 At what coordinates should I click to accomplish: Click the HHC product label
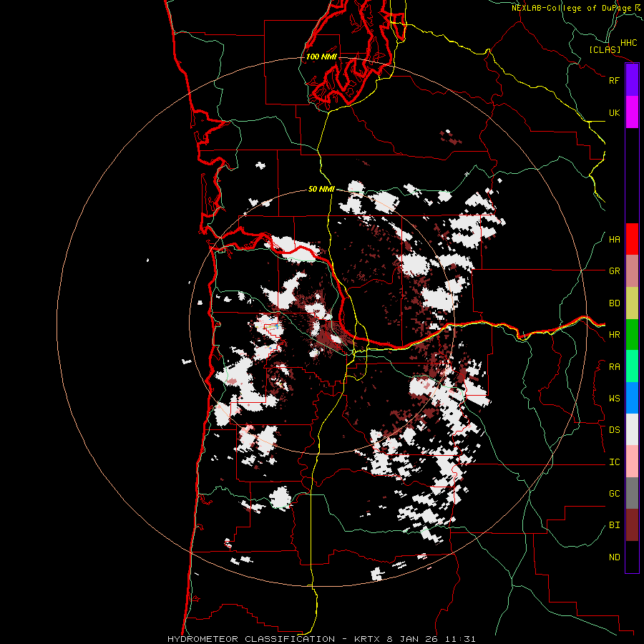[629, 43]
